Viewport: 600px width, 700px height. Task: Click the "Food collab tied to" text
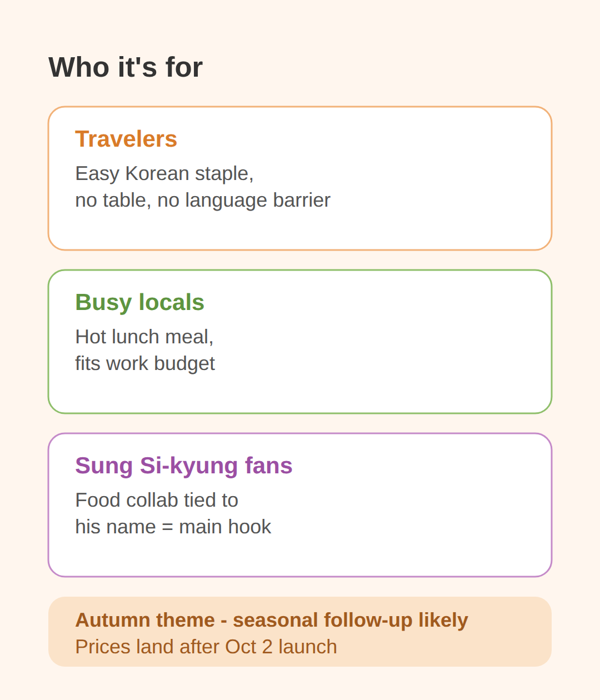[x=157, y=500]
